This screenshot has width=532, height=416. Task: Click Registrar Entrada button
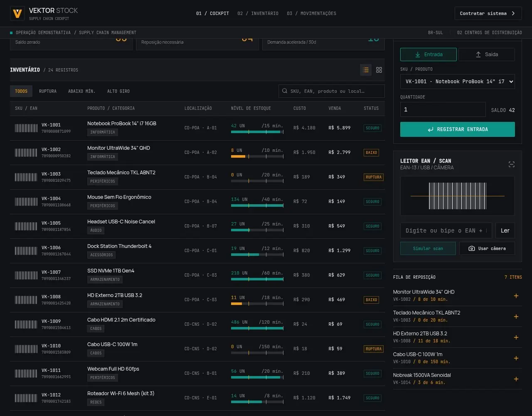click(458, 129)
